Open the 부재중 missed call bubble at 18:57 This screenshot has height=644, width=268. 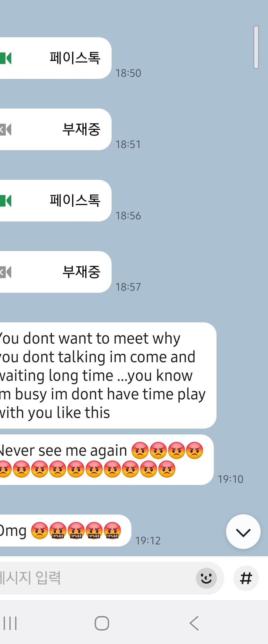click(56, 272)
